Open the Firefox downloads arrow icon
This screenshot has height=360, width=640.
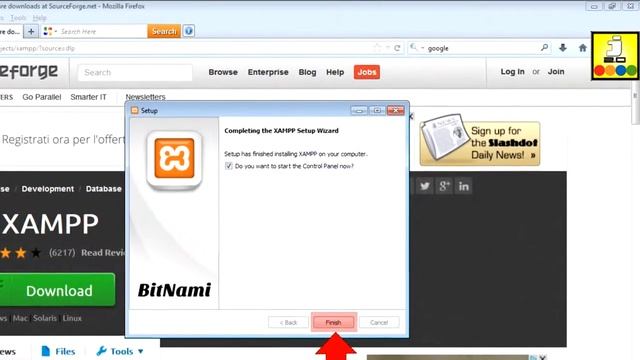[x=563, y=48]
